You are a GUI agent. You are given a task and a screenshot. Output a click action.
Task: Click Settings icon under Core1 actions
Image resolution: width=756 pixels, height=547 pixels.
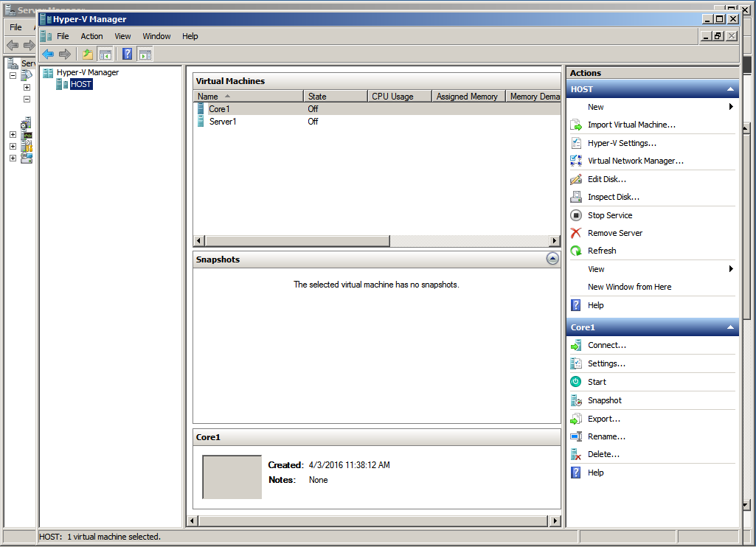(x=576, y=363)
